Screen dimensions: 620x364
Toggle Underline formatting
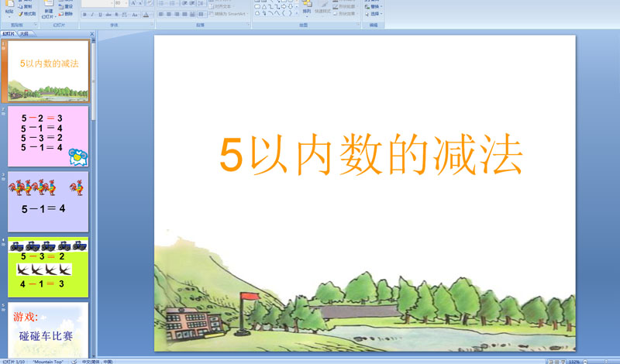coord(100,15)
